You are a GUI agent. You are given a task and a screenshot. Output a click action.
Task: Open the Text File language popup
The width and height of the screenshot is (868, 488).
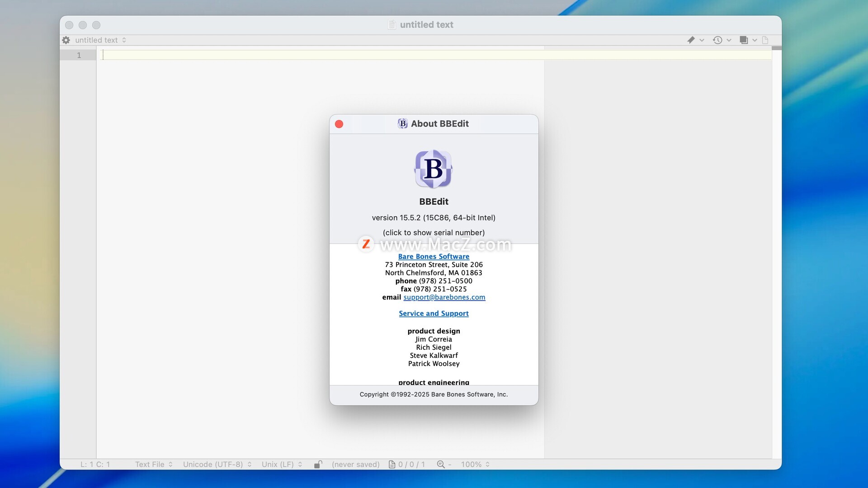154,465
